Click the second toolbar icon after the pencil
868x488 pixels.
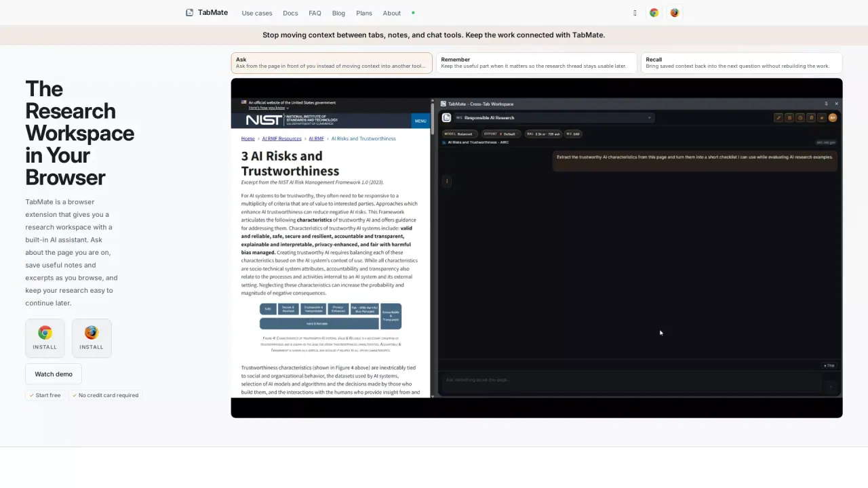tap(789, 118)
